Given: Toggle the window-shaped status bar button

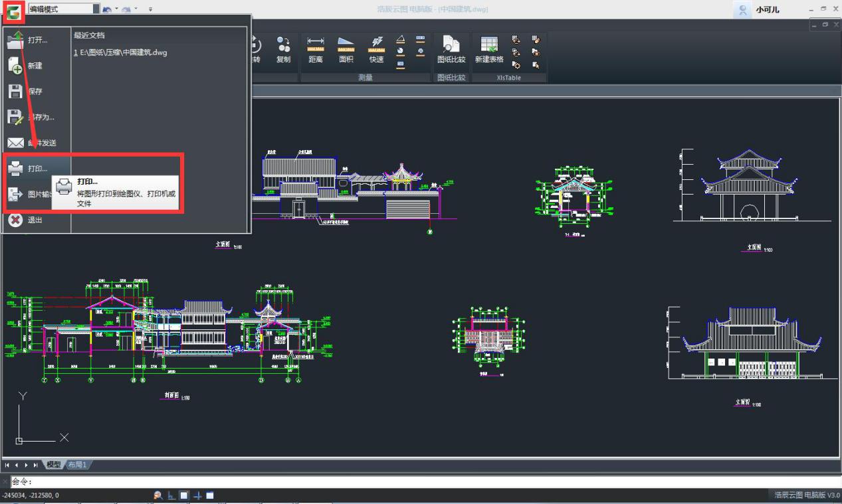Looking at the screenshot, I should tap(210, 495).
